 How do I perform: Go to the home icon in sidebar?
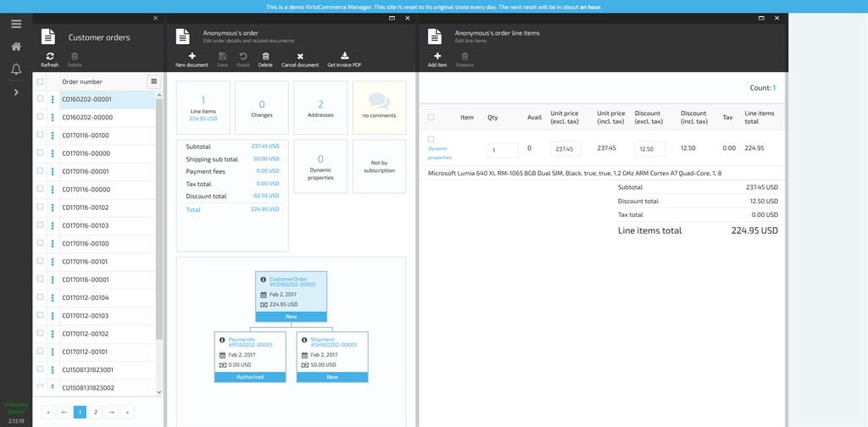(x=16, y=47)
